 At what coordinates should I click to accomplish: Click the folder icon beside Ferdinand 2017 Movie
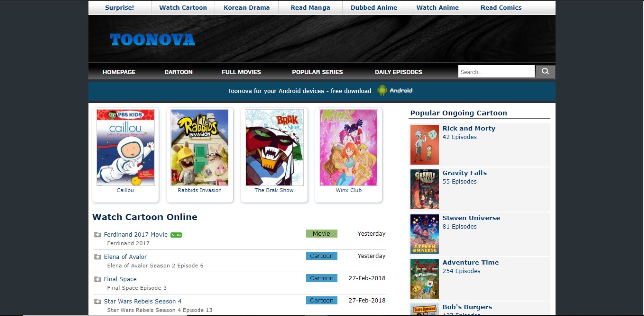coord(97,235)
